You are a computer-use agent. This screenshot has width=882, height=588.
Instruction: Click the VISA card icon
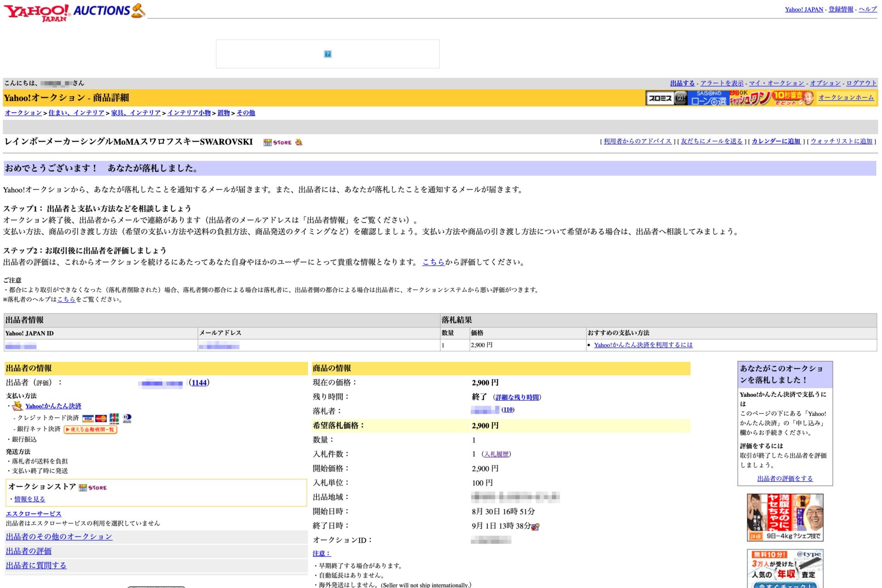click(88, 418)
